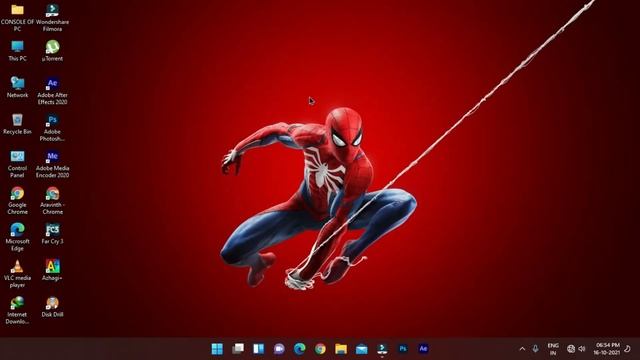Launch Wondershare Filmora desktop shortcut
The height and width of the screenshot is (360, 640).
point(52,17)
